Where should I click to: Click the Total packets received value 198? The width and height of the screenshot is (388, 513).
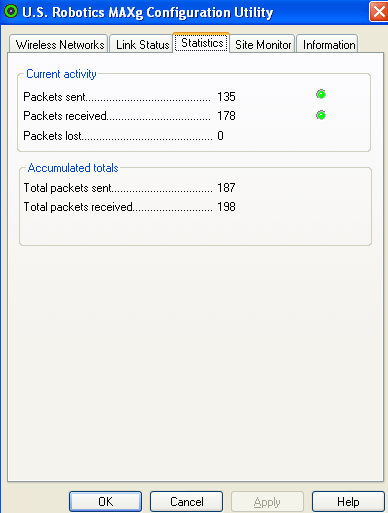[x=226, y=207]
